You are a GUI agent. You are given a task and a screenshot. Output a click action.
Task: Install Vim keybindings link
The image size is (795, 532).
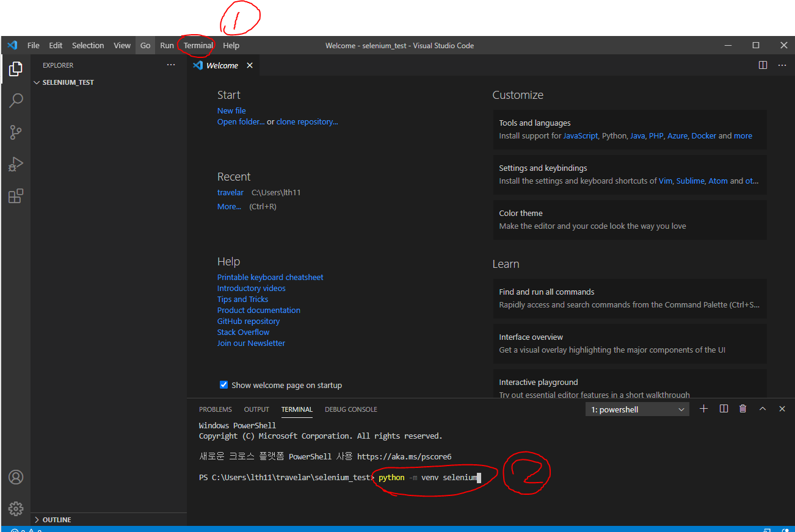coord(665,181)
